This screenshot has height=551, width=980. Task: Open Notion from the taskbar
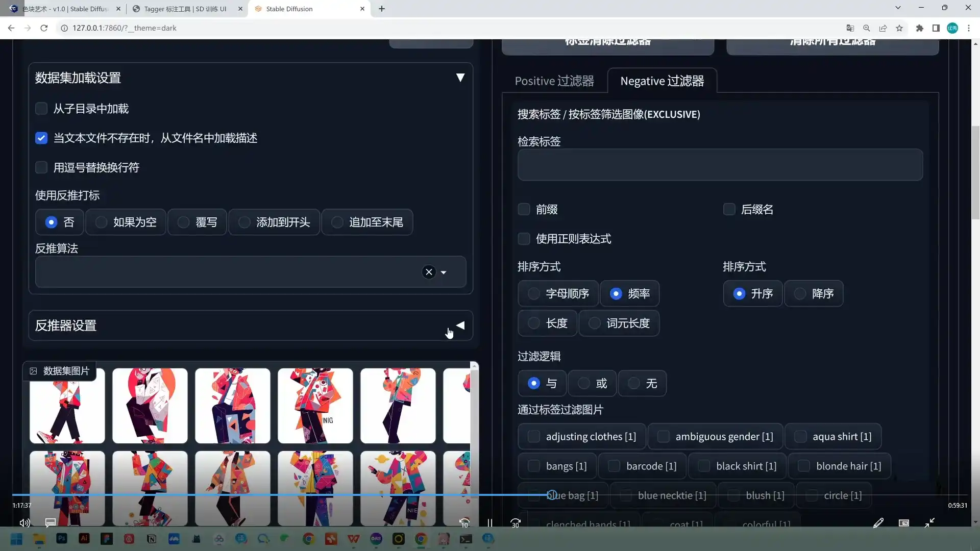tap(152, 539)
